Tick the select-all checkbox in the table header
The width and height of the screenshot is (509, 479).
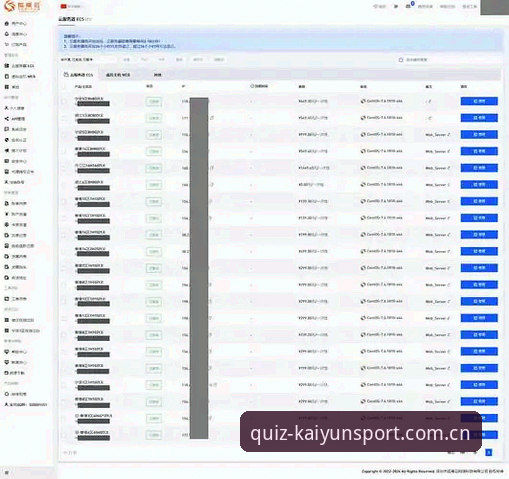(64, 87)
